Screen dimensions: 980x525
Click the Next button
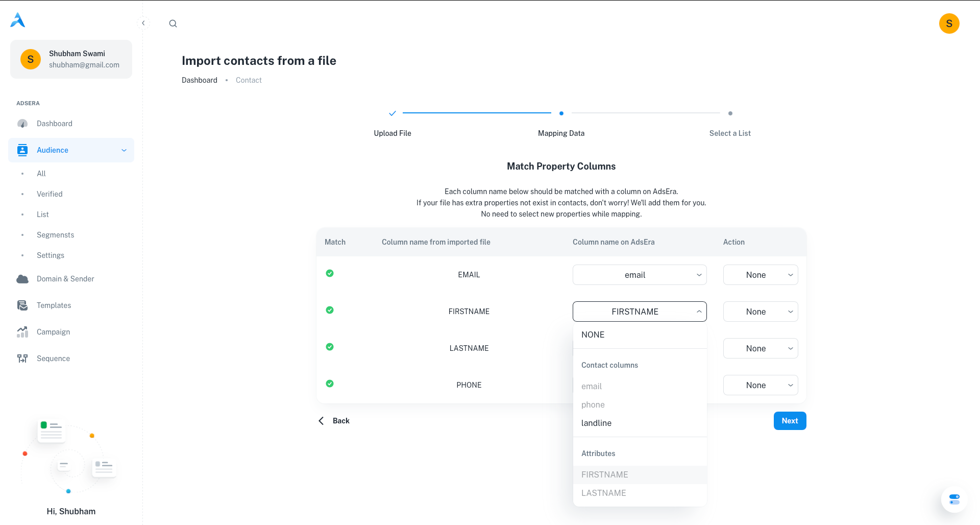(790, 421)
